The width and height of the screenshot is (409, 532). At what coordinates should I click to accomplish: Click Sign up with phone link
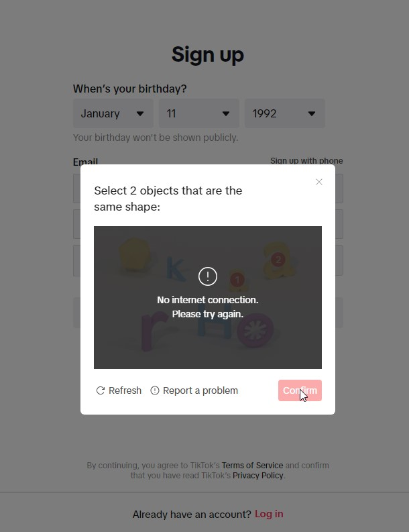[306, 161]
